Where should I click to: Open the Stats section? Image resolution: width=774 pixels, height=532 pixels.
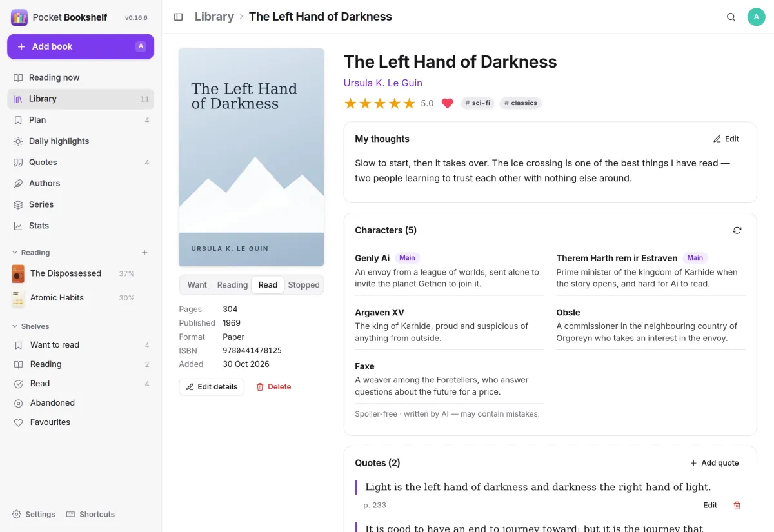81,226
